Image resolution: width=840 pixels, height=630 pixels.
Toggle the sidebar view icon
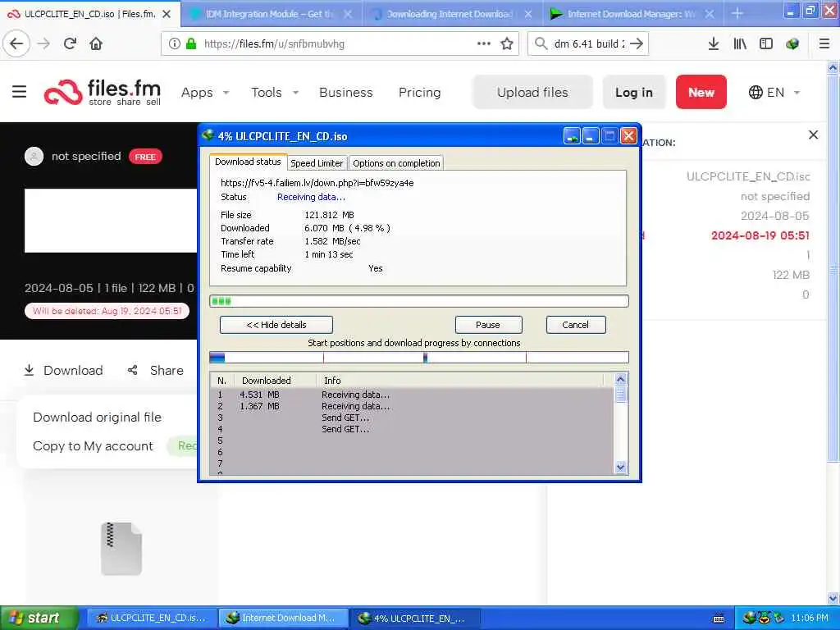click(766, 43)
